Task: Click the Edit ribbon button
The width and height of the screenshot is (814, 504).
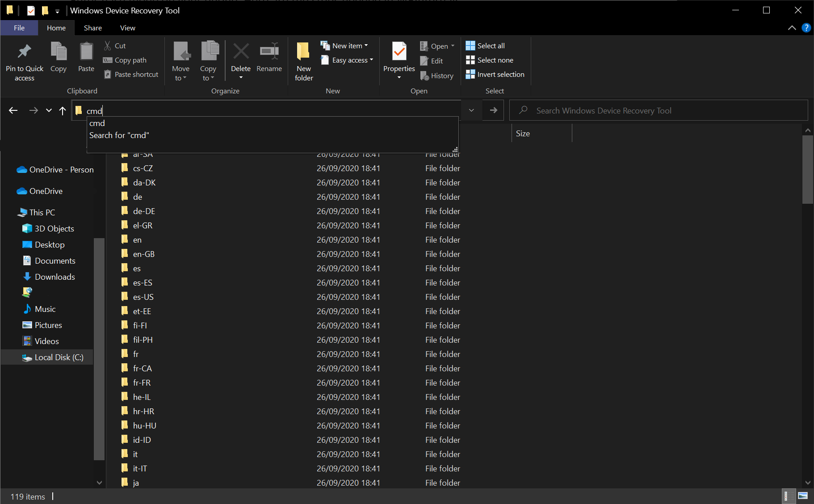Action: 432,61
